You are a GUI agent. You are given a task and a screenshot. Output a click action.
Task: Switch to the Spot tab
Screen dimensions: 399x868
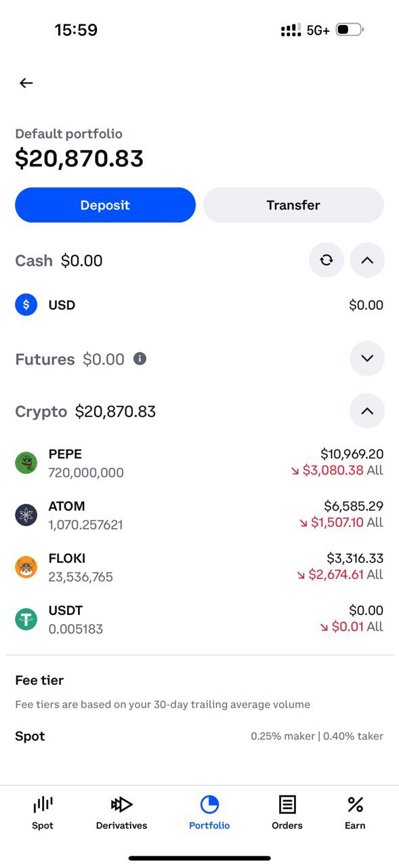tap(43, 812)
